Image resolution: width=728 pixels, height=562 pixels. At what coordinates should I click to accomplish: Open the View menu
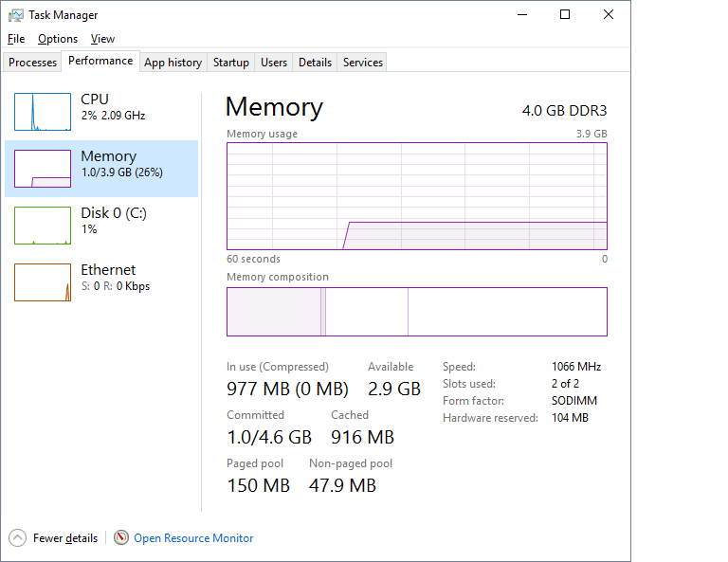[x=102, y=39]
